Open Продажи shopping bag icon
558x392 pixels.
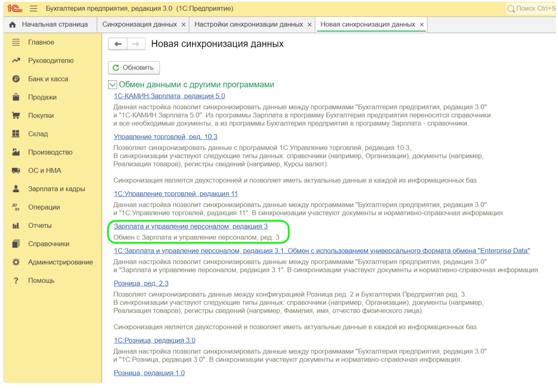coord(16,97)
